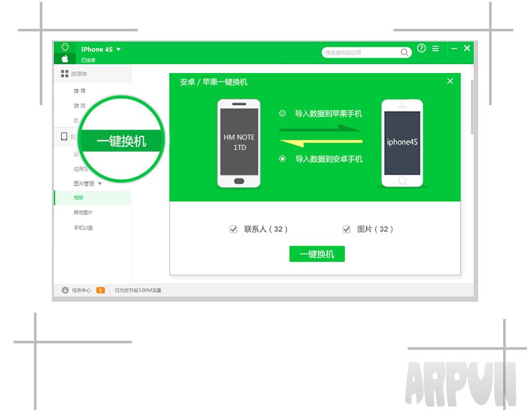Viewport: 532px width, 410px height.
Task: Click the search magnifier icon
Action: coord(404,53)
